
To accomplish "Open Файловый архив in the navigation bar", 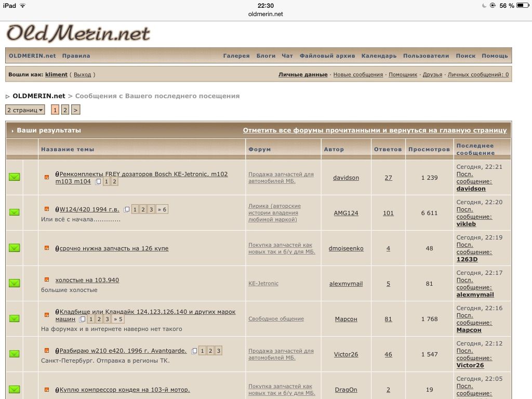I will (x=327, y=56).
